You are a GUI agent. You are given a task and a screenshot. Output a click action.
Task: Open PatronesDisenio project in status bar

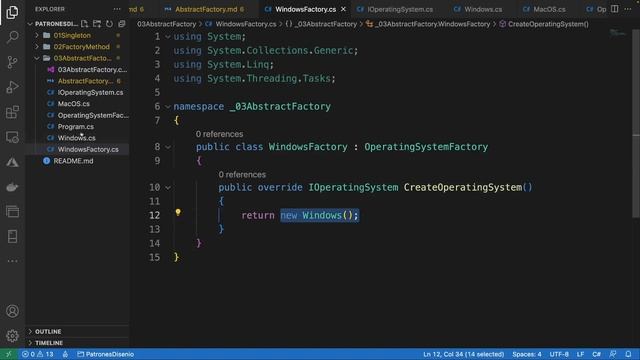(x=106, y=354)
